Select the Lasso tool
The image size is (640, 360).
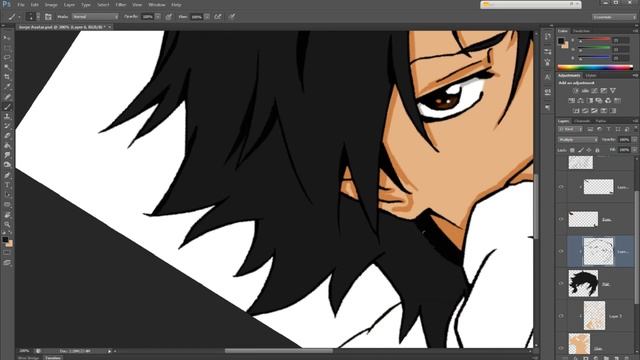point(7,58)
